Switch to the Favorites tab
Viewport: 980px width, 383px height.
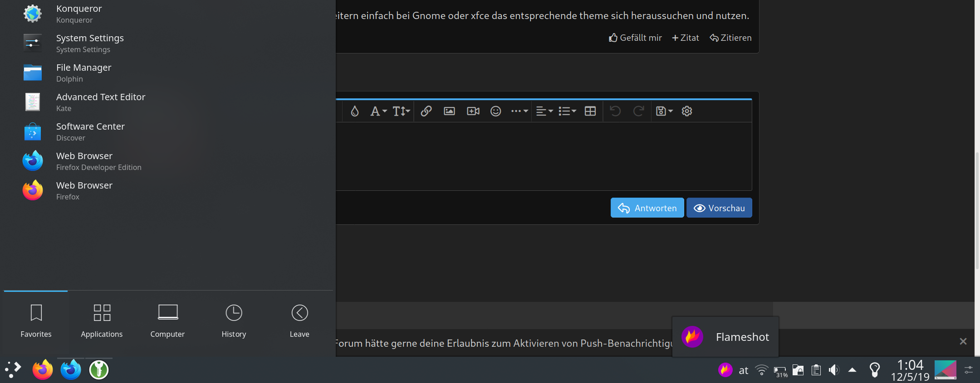point(36,321)
